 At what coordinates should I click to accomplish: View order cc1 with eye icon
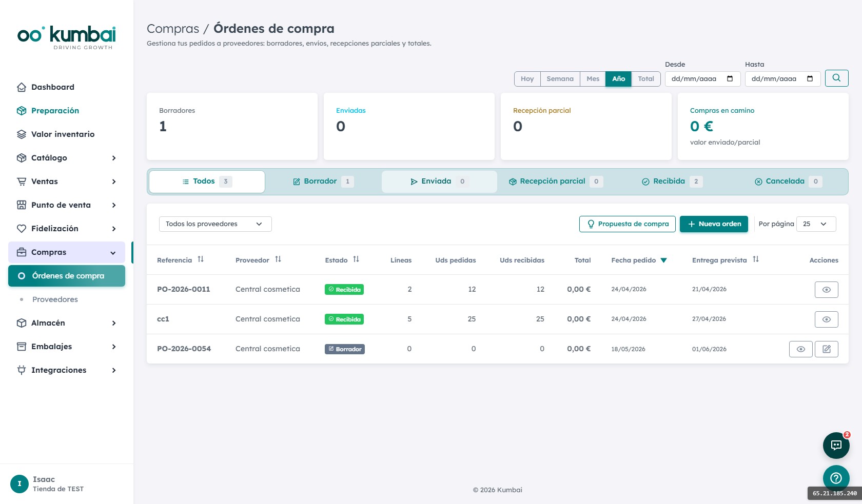pyautogui.click(x=827, y=319)
